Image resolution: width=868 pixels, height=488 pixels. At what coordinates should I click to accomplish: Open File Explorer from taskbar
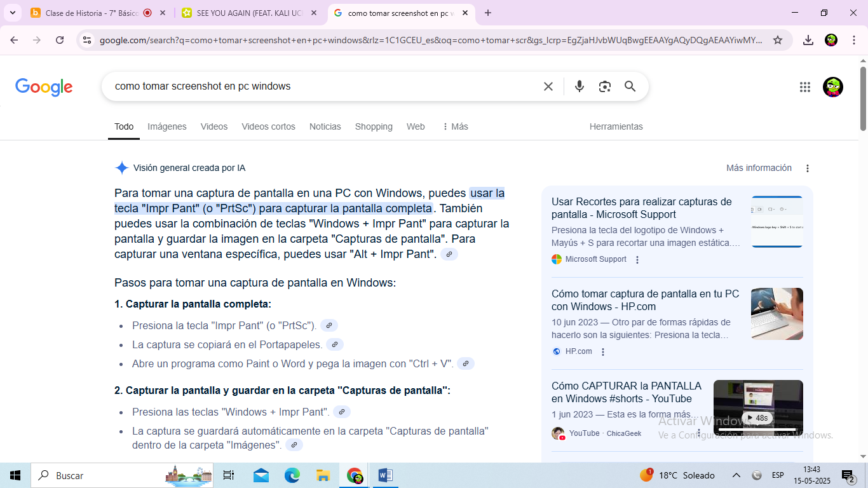[x=323, y=475]
